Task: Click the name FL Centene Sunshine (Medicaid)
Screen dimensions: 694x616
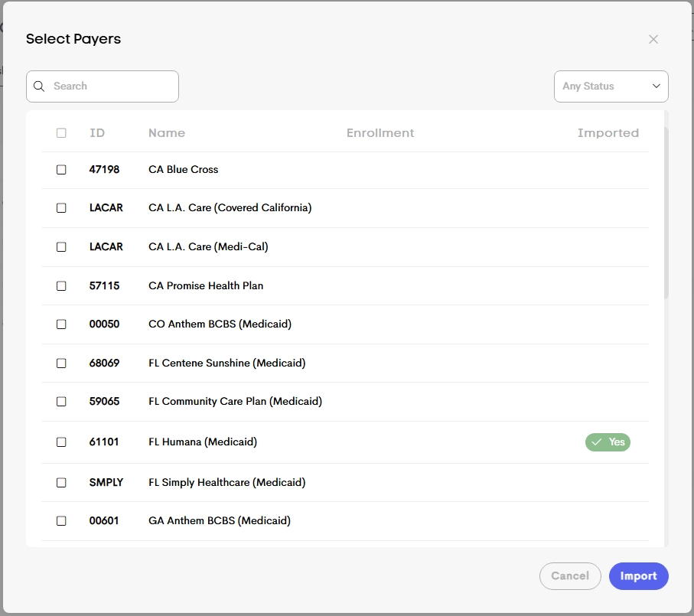Action: pos(227,363)
